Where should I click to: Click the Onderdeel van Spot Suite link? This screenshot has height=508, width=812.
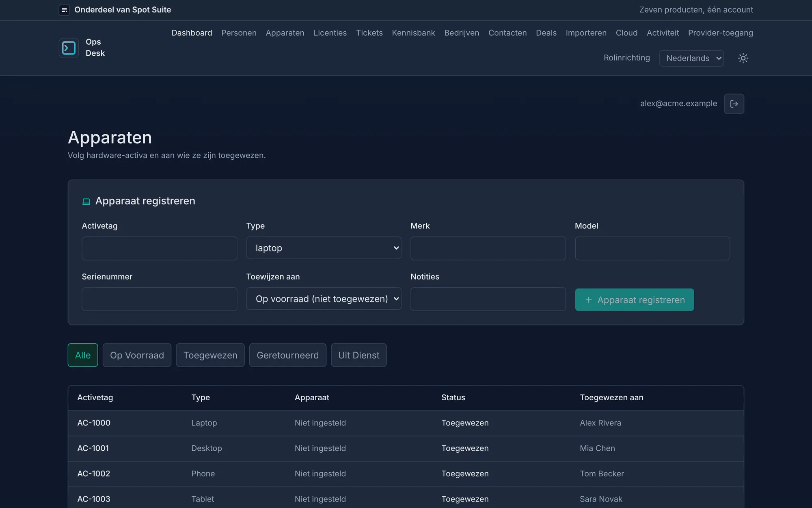click(x=123, y=10)
